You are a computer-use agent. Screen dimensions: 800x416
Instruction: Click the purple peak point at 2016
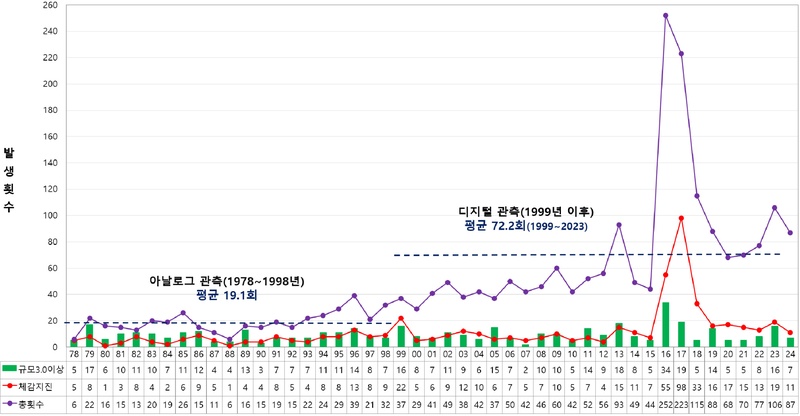(666, 15)
